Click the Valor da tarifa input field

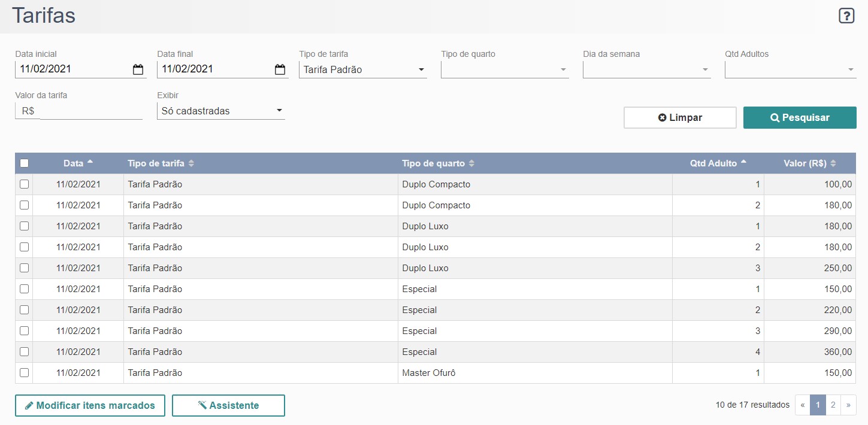(90, 111)
